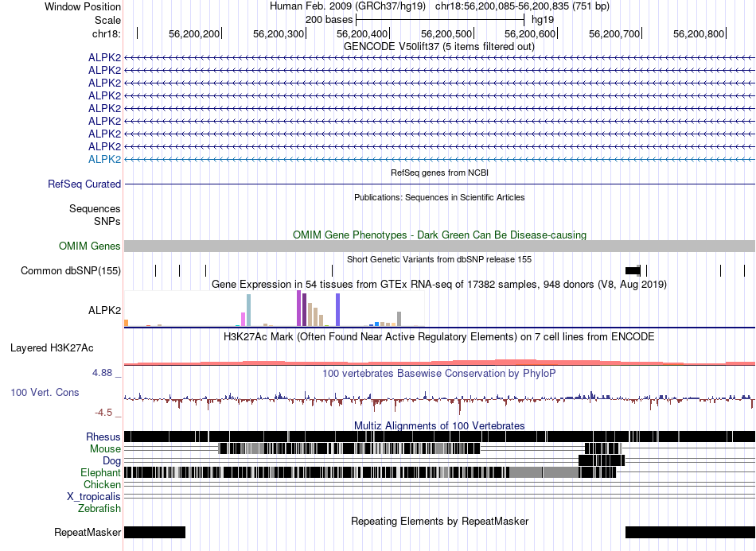
Task: Click the Dog alignment label
Action: click(x=112, y=461)
